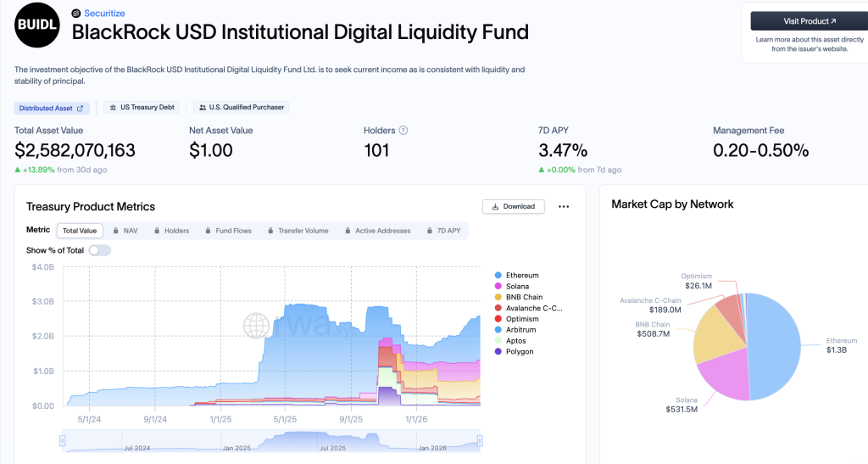Click the $3.0B y-axis label
Screen dimensions: 868x464
(x=42, y=302)
